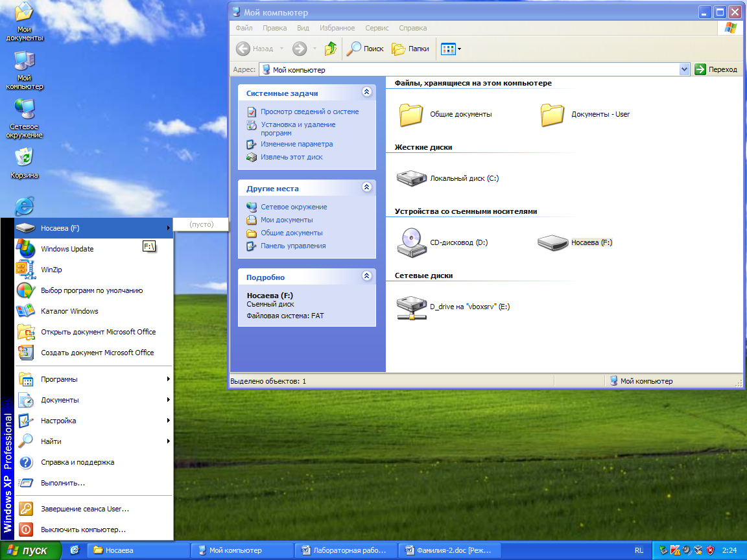This screenshot has width=747, height=560.
Task: Launch WinZip from Start menu
Action: [94, 270]
